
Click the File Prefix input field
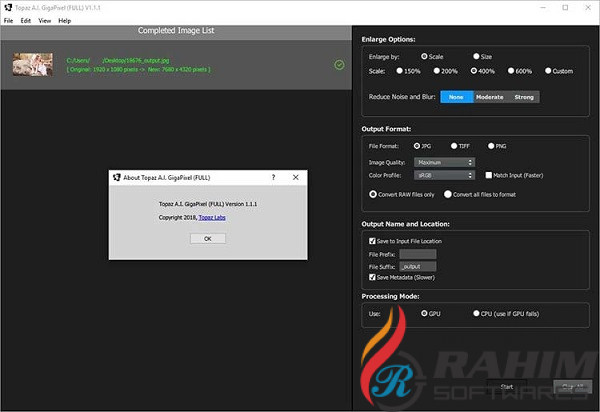point(417,254)
